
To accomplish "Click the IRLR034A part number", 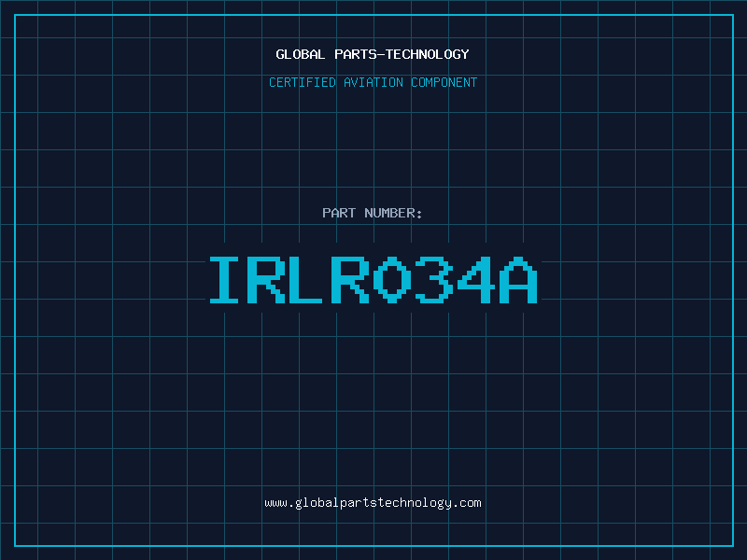I will point(373,280).
